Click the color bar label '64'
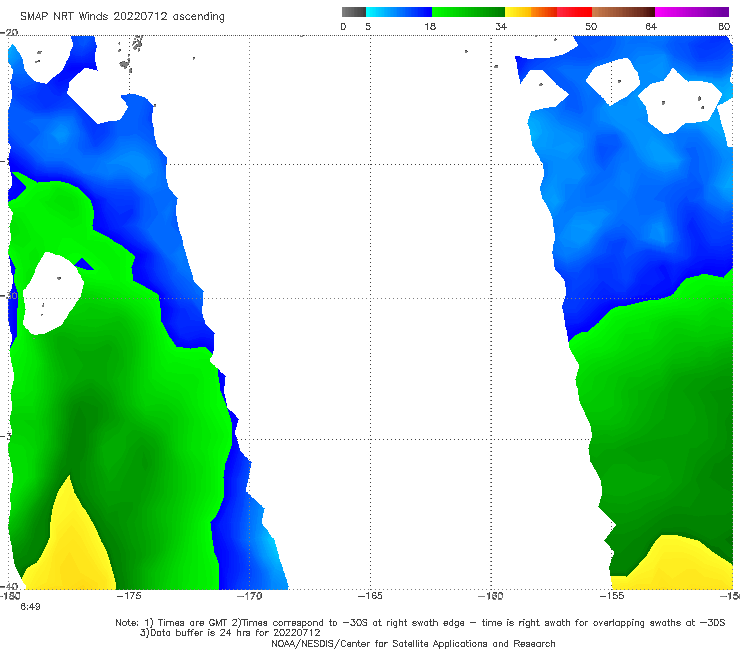The image size is (740, 650). pyautogui.click(x=651, y=27)
